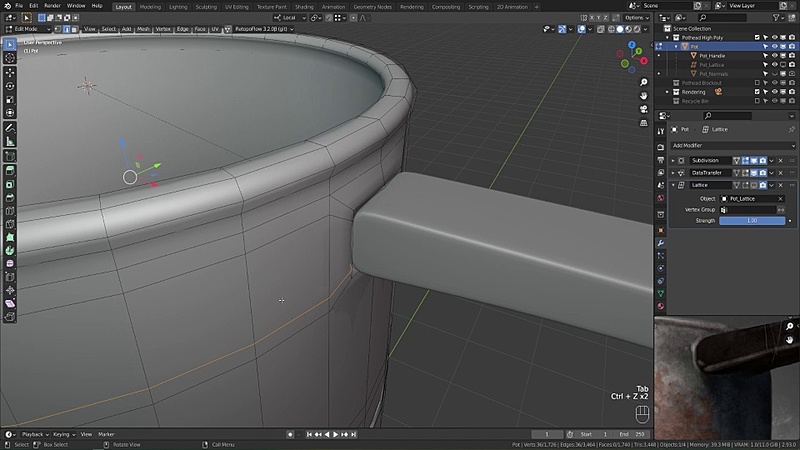Screen dimensions: 800x450
Task: Toggle DataTransfer modifier viewport display
Action: 754,173
